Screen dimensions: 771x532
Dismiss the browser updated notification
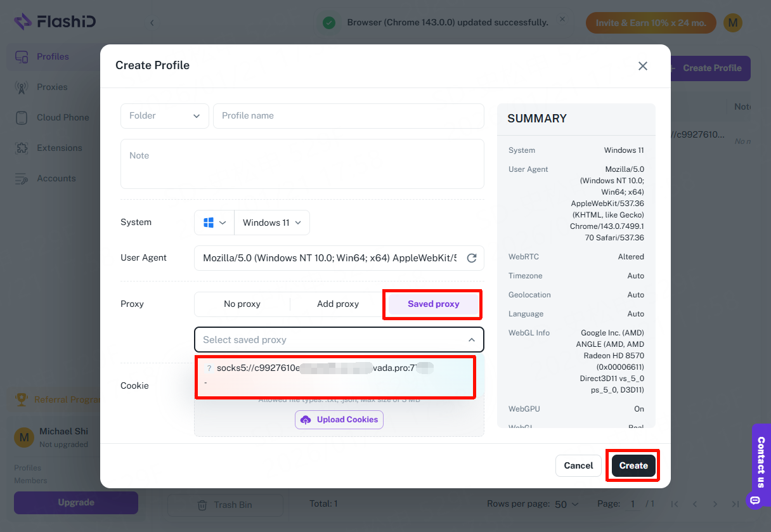pos(562,20)
